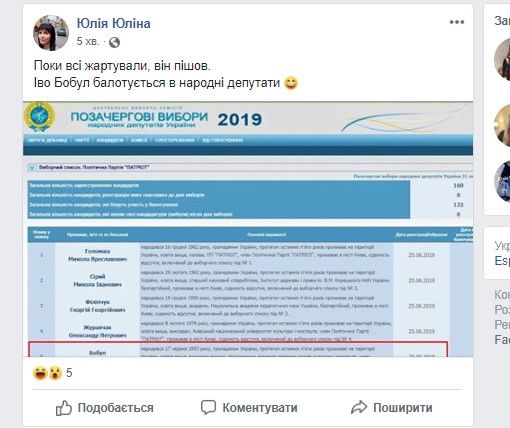Open Юлія Юліна's profile picture
Screen dimensions: 510x428
pyautogui.click(x=51, y=33)
